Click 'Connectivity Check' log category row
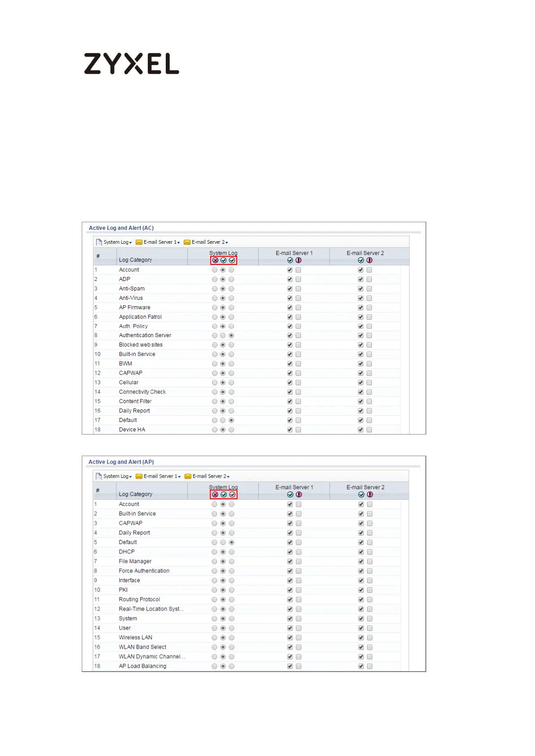 tap(247, 392)
